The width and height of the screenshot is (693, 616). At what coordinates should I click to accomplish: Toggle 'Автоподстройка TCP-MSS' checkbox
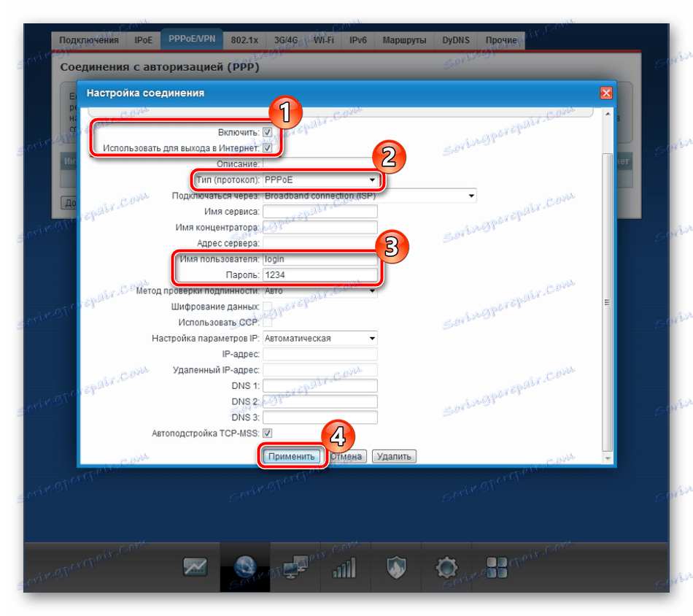[x=268, y=434]
